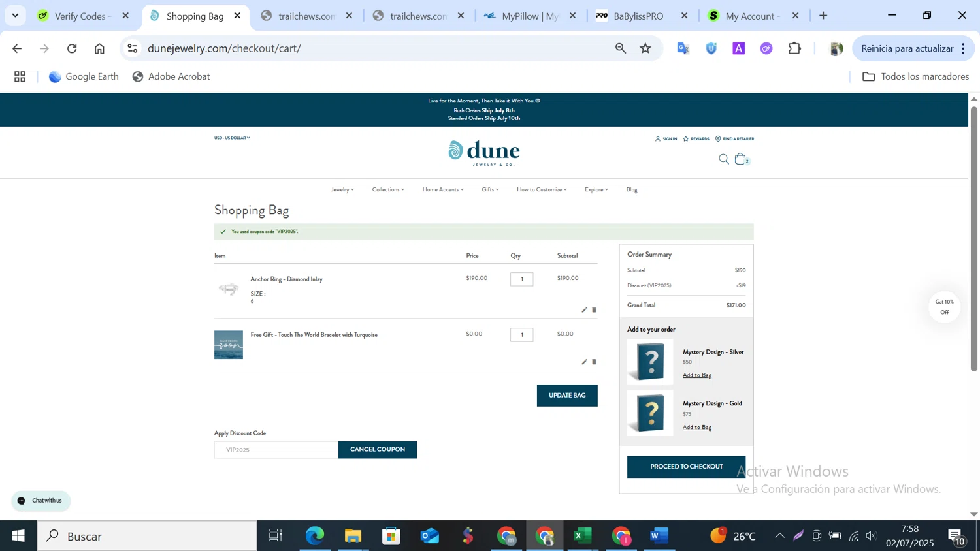This screenshot has width=980, height=551.
Task: Click the Anchor Ring product thumbnail
Action: tap(229, 289)
